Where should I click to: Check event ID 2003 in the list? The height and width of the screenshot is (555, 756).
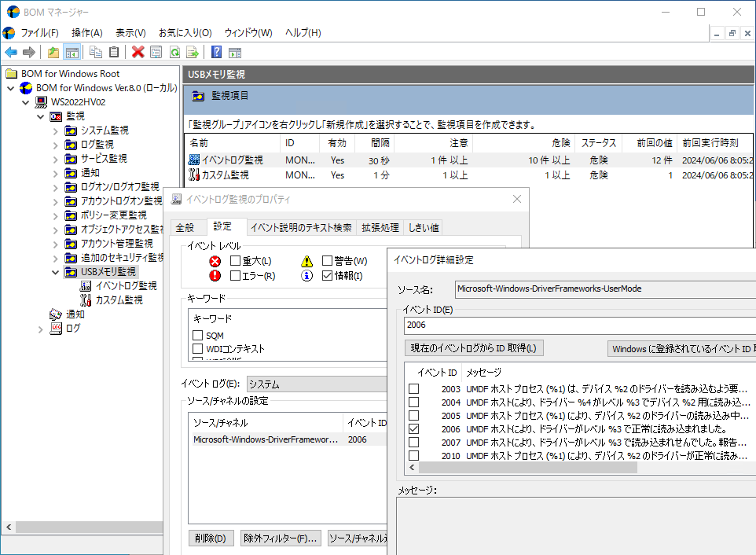click(413, 389)
